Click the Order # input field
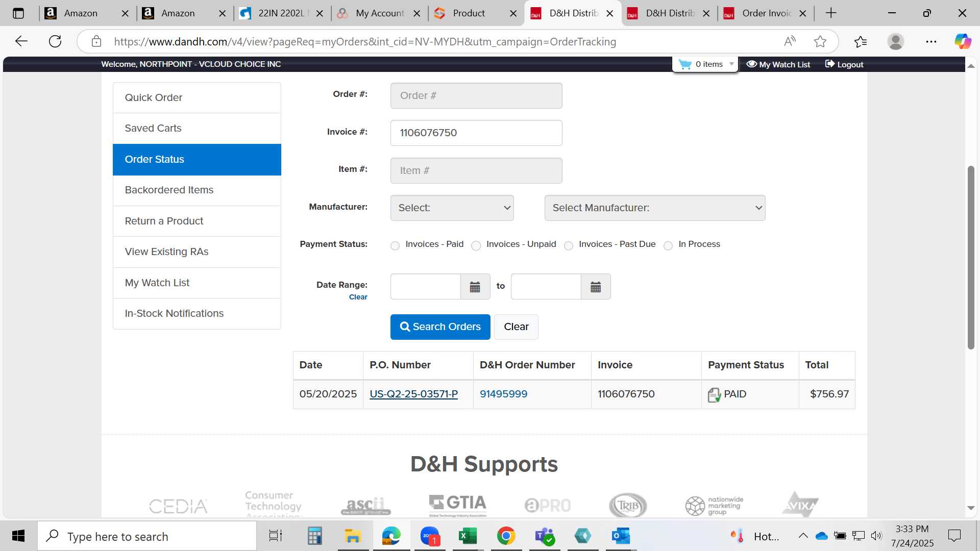The height and width of the screenshot is (551, 980). tap(476, 96)
